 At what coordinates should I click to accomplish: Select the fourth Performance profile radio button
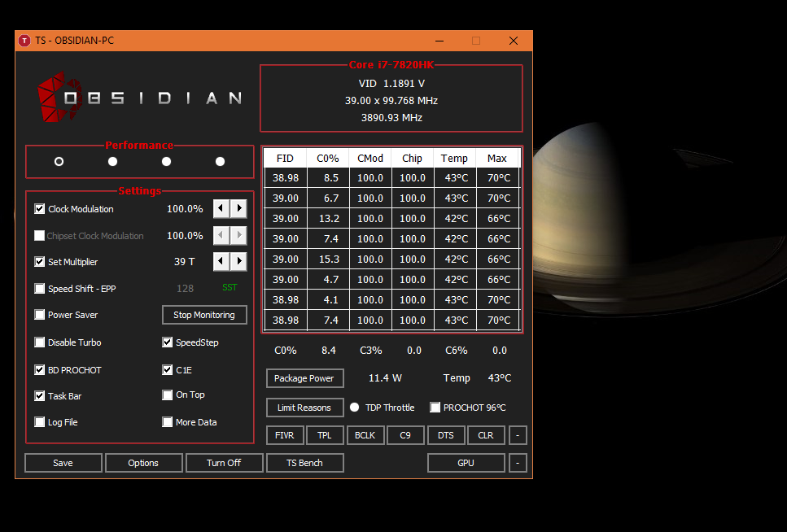[220, 162]
